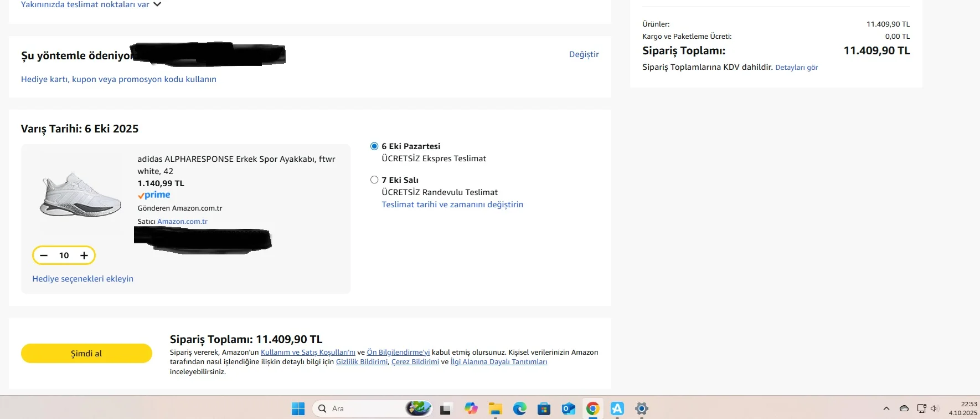The image size is (980, 419).
Task: Open İlgi Alanına Dayalı Tanıtımları link
Action: 499,362
